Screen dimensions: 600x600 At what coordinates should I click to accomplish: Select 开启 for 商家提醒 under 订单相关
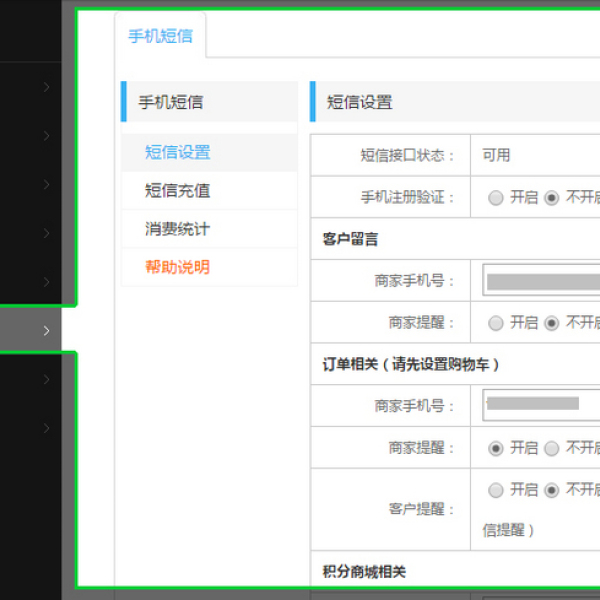496,448
